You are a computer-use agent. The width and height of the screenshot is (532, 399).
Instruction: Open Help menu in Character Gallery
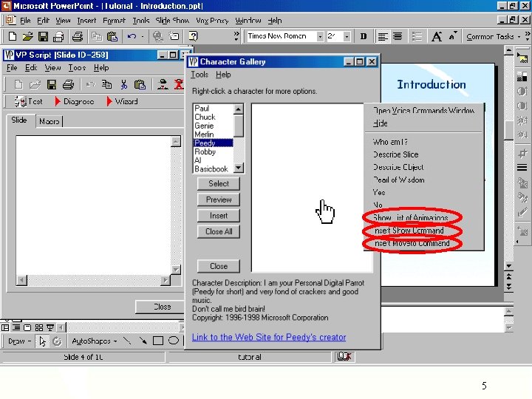click(x=223, y=75)
